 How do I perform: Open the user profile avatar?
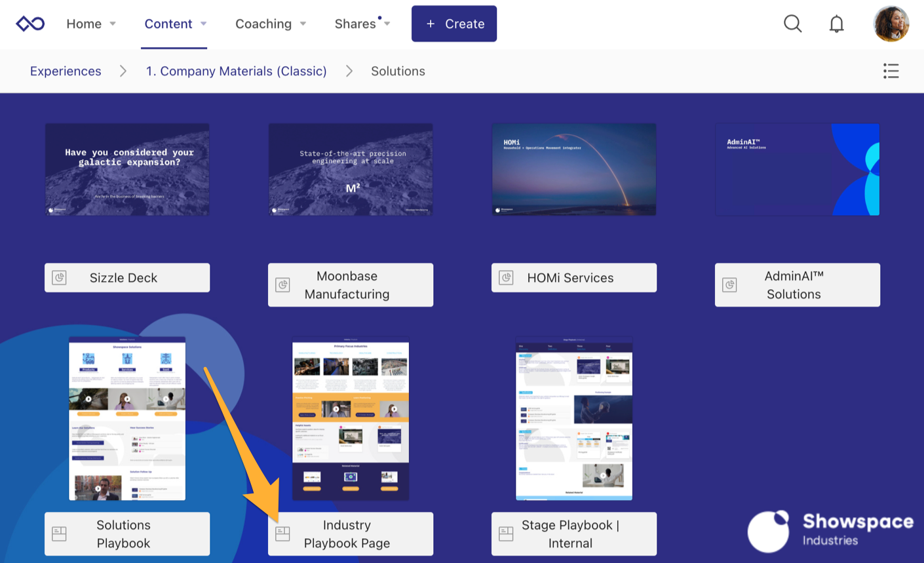tap(891, 24)
